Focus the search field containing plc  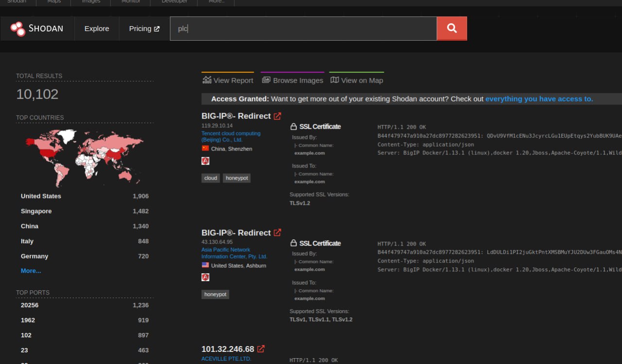303,29
